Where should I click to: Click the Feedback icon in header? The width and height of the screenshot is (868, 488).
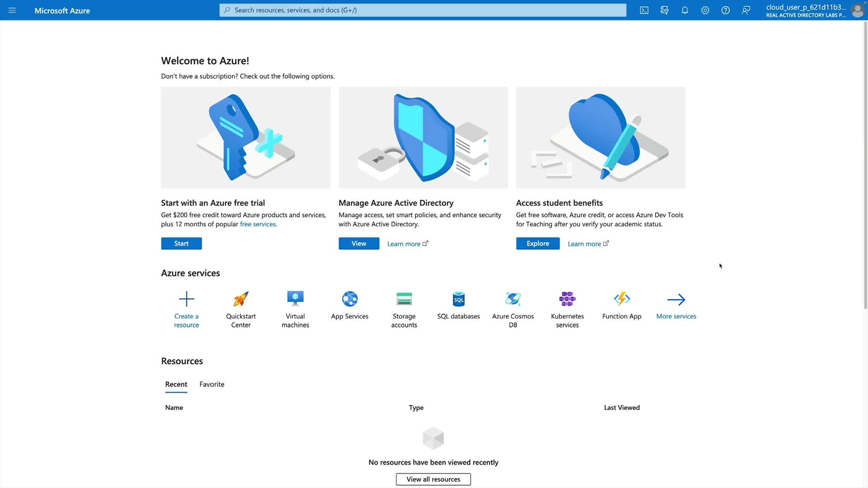746,10
